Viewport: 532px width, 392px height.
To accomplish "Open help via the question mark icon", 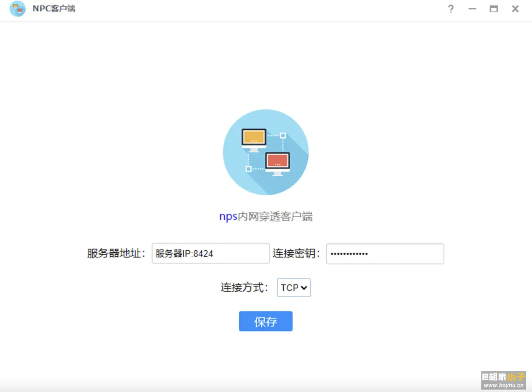I will pos(451,9).
